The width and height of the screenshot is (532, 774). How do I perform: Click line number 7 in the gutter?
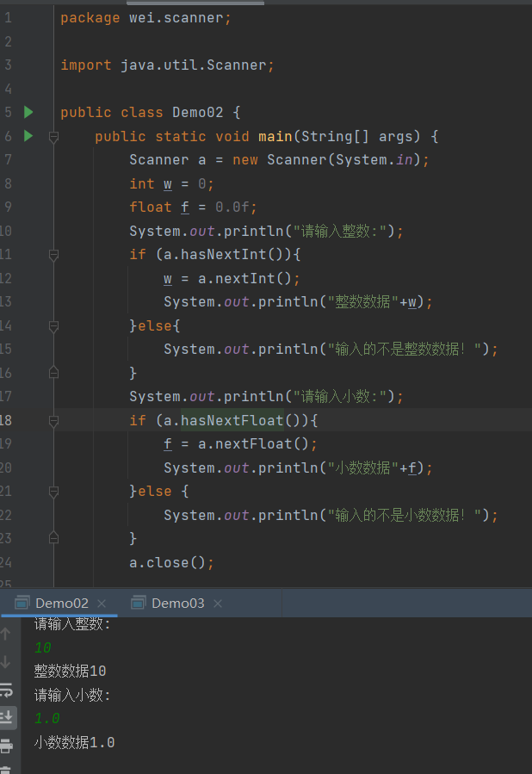click(x=8, y=160)
